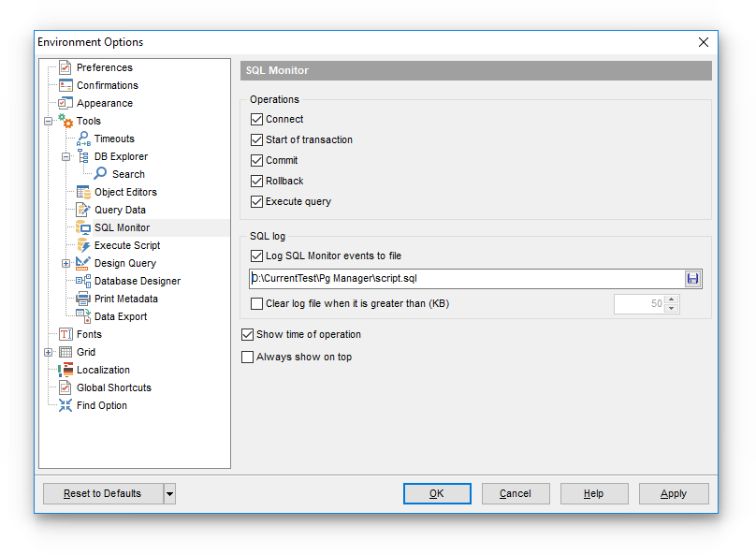Screen dimensions: 756x555
Task: Enable Always show on top
Action: [x=248, y=357]
